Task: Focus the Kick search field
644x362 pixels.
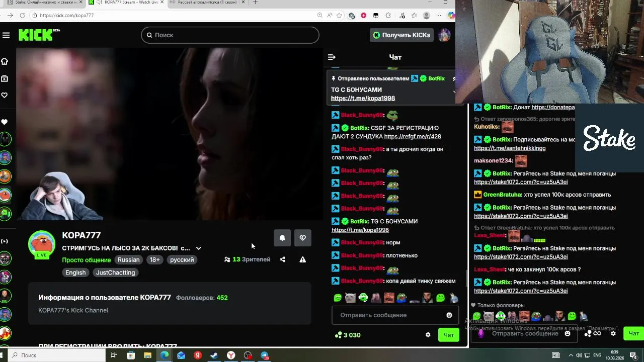Action: 230,35
